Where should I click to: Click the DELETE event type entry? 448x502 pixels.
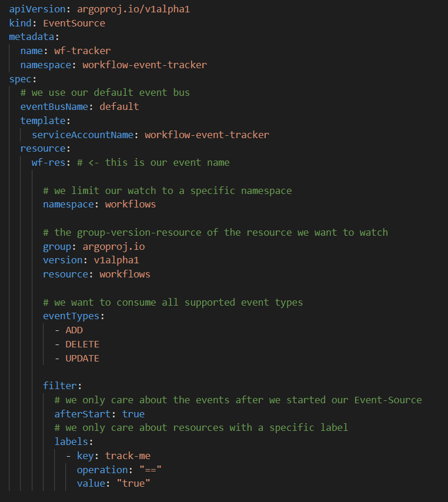[x=82, y=344]
